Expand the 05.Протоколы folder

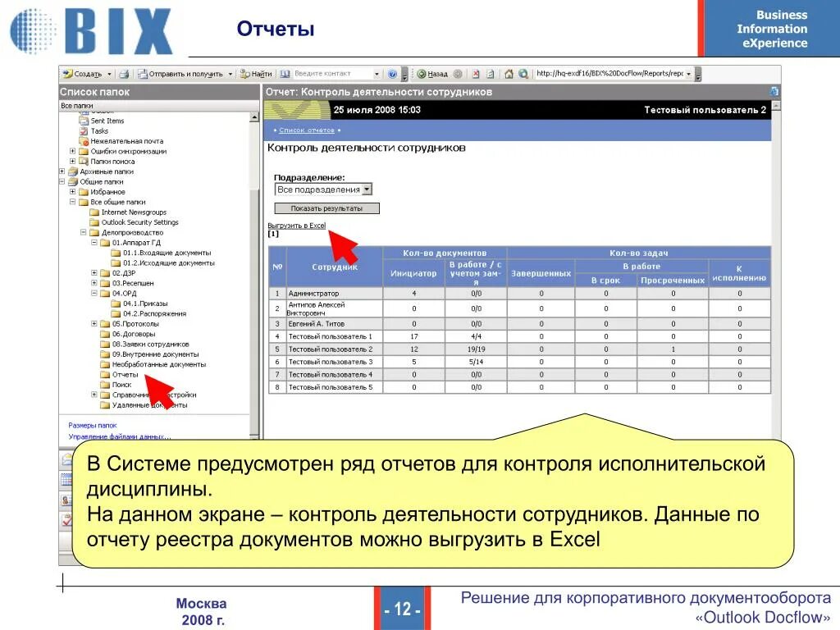pyautogui.click(x=94, y=323)
